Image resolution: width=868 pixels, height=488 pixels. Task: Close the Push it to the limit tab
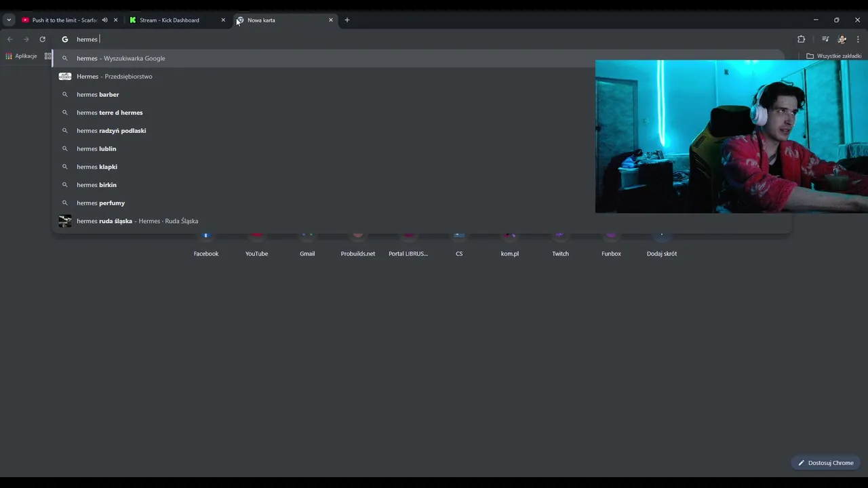click(x=115, y=20)
